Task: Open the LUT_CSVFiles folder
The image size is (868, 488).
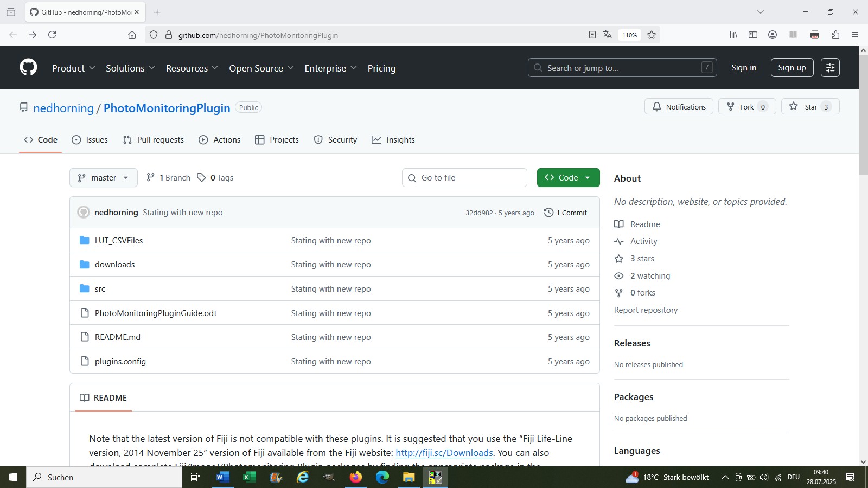Action: point(119,241)
